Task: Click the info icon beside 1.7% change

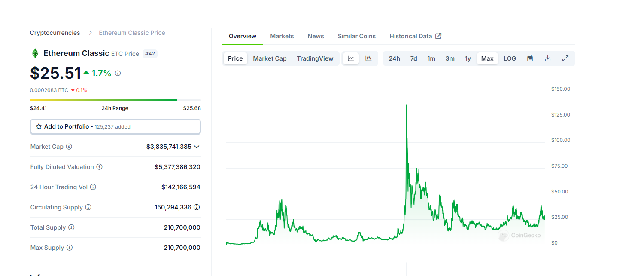Action: pyautogui.click(x=118, y=73)
